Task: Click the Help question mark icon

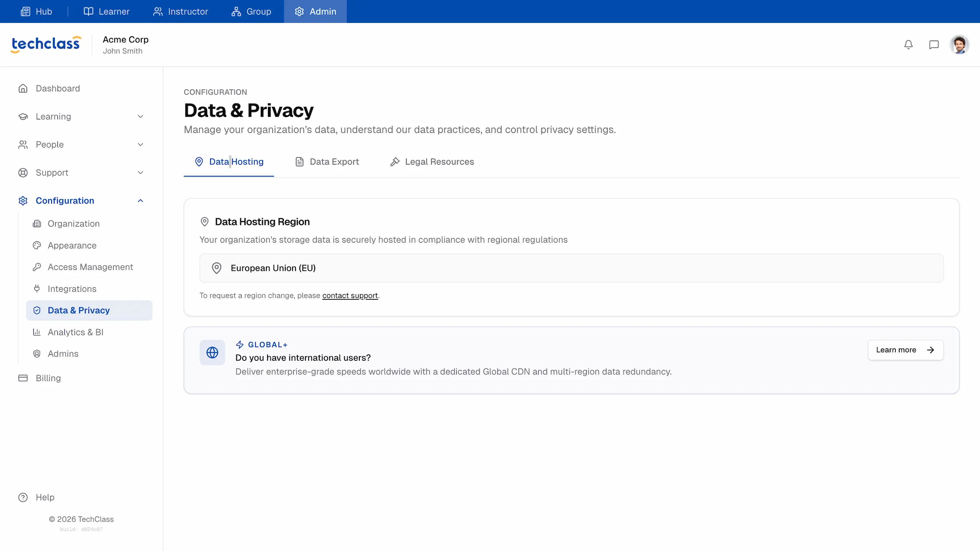Action: 23,497
